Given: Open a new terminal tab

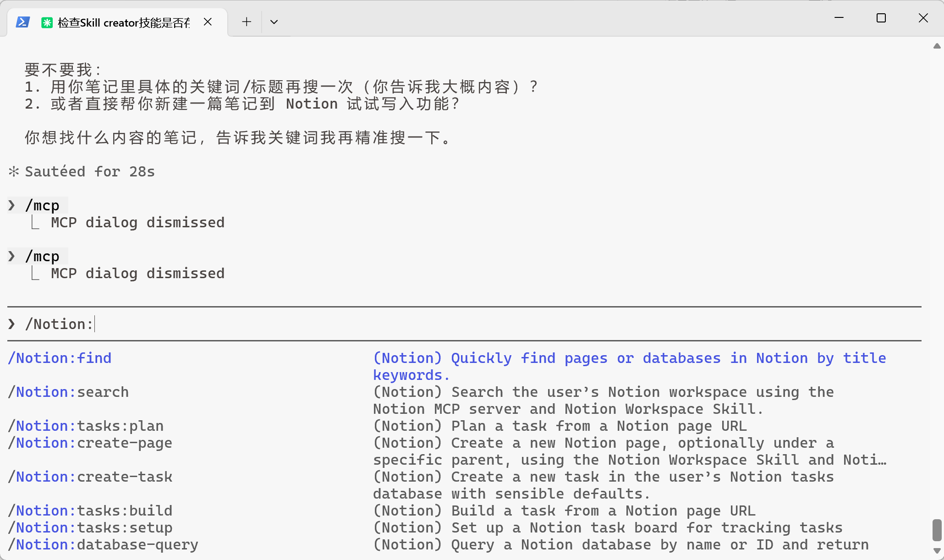Looking at the screenshot, I should tap(247, 22).
